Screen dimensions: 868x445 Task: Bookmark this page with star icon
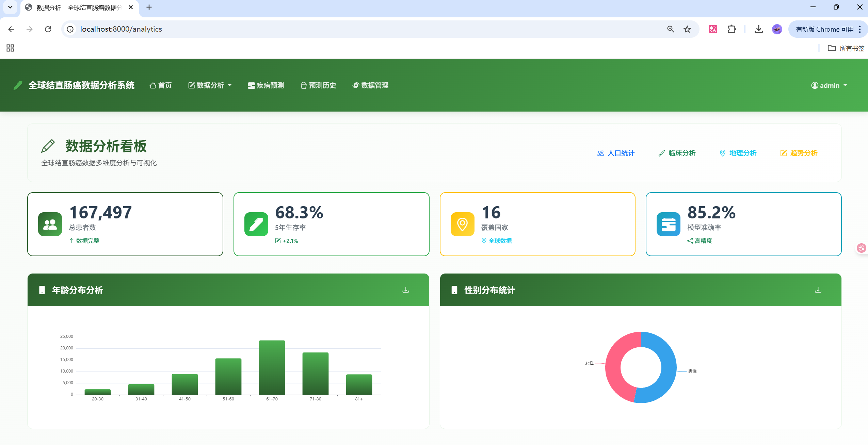pos(687,29)
